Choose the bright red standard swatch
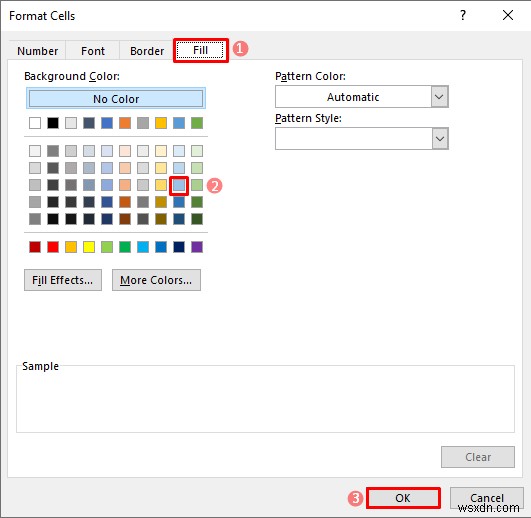 [53, 247]
